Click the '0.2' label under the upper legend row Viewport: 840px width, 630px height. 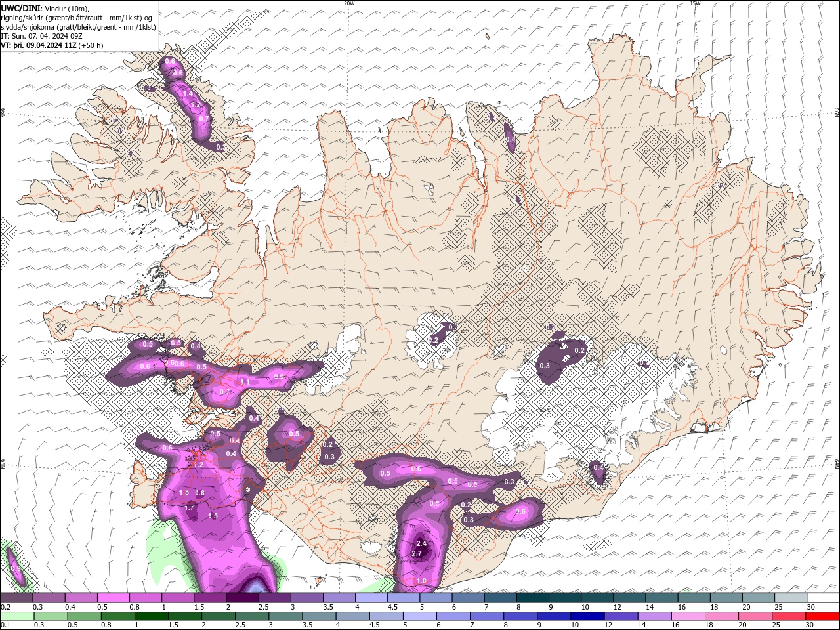click(6, 607)
